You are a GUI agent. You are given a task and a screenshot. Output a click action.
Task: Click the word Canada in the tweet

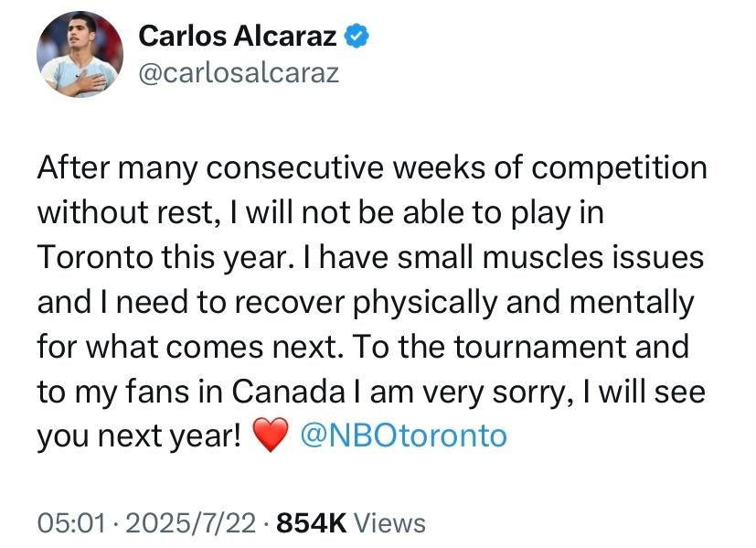point(289,392)
